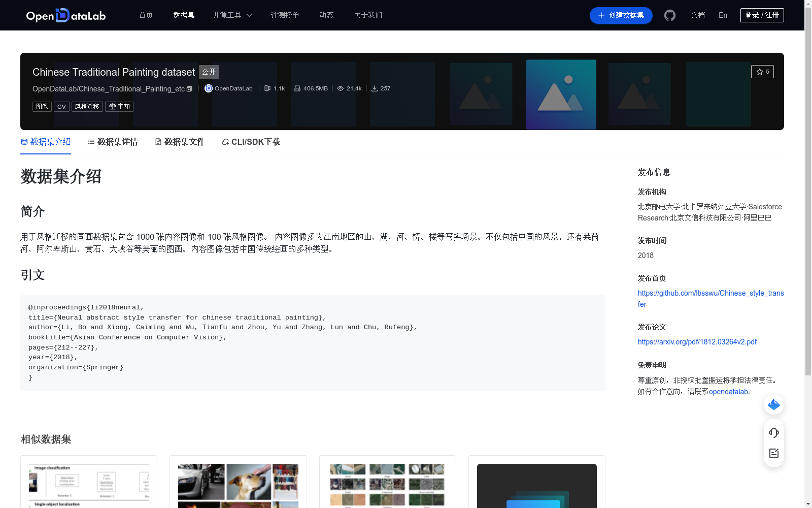Screen dimensions: 812x508
Task: Click the 公开 visibility badge
Action: click(209, 72)
